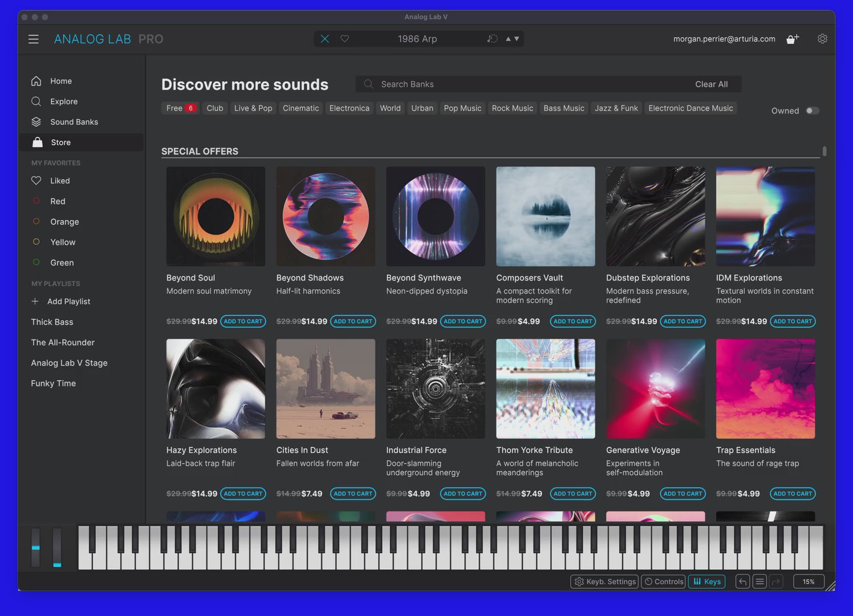The height and width of the screenshot is (616, 853).
Task: Open The All-Rounder playlist
Action: (63, 342)
